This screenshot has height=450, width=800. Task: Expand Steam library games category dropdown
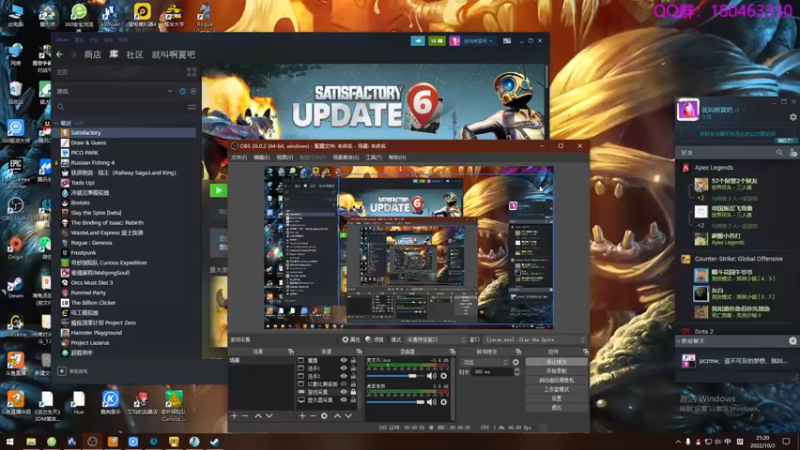coord(170,91)
